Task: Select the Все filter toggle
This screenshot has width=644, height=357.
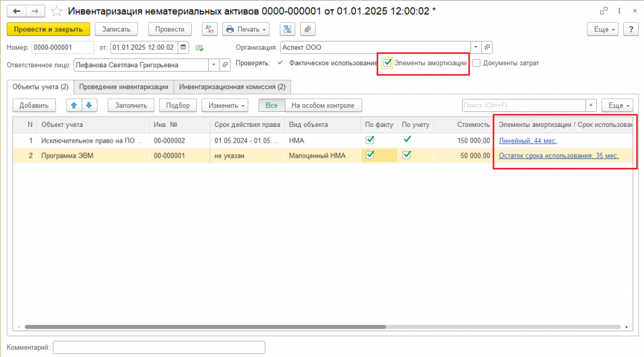Action: click(x=272, y=106)
